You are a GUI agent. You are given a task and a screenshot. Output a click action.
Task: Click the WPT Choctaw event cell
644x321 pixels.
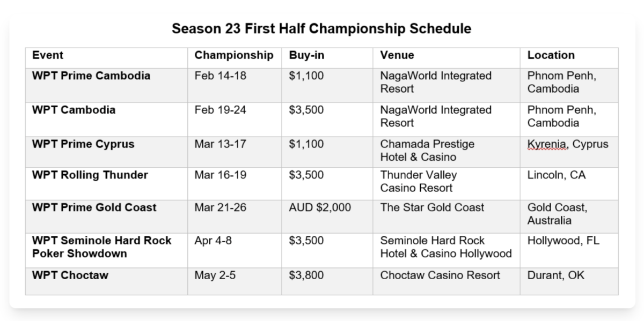coord(70,276)
